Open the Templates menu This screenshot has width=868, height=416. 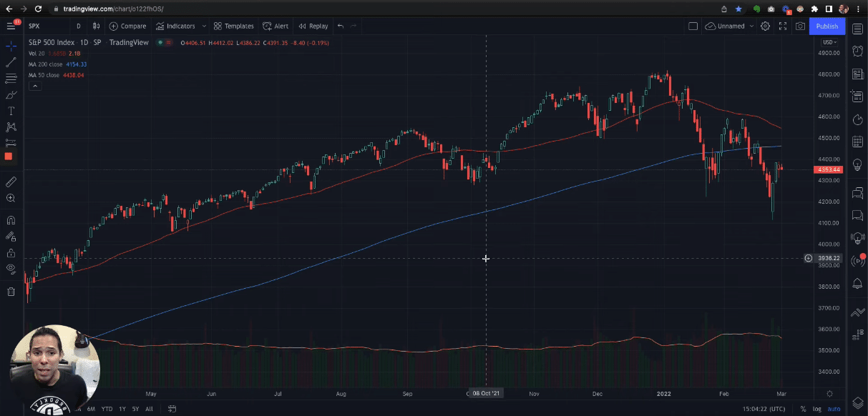click(233, 26)
